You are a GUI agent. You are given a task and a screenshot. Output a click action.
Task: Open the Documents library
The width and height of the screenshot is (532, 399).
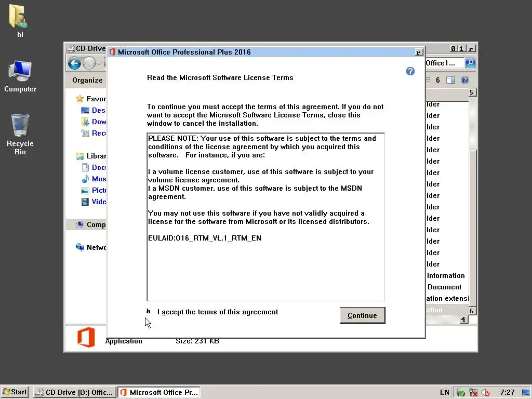click(x=94, y=167)
